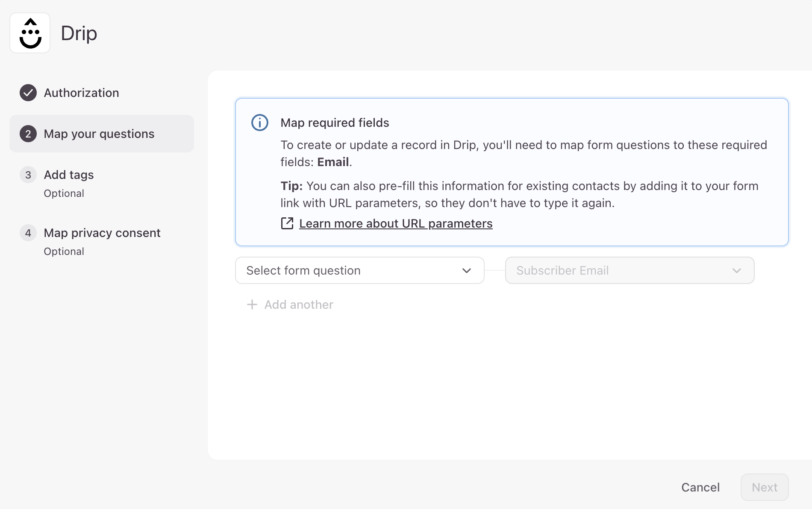Screen dimensions: 812x509
Task: Click the Drip title text
Action: click(79, 33)
